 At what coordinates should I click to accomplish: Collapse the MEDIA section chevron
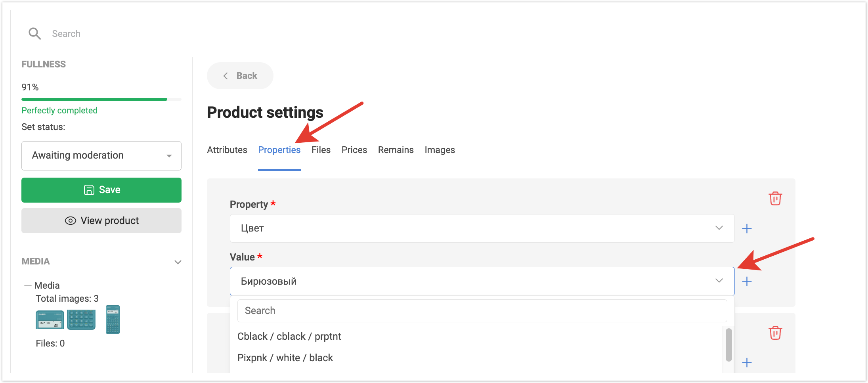[178, 262]
